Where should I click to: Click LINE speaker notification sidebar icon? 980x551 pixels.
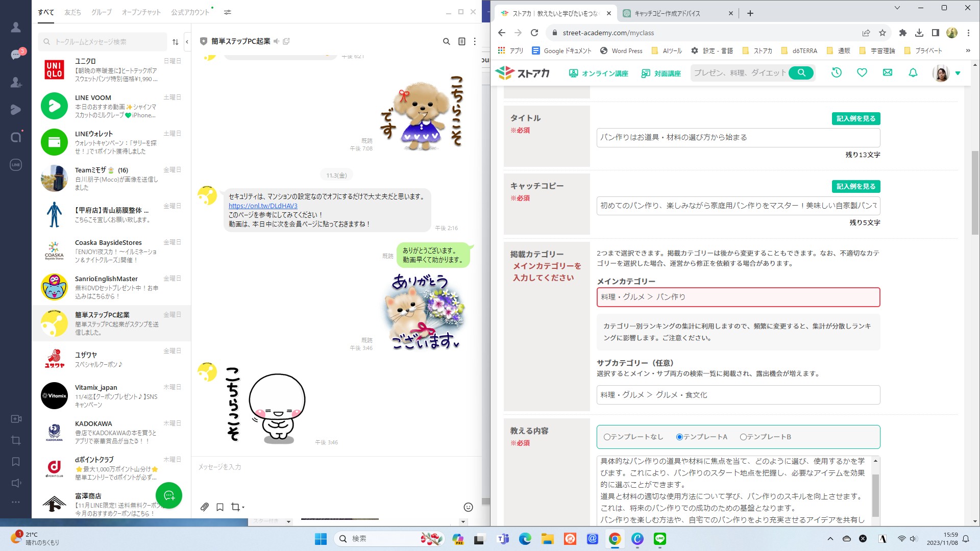click(16, 483)
